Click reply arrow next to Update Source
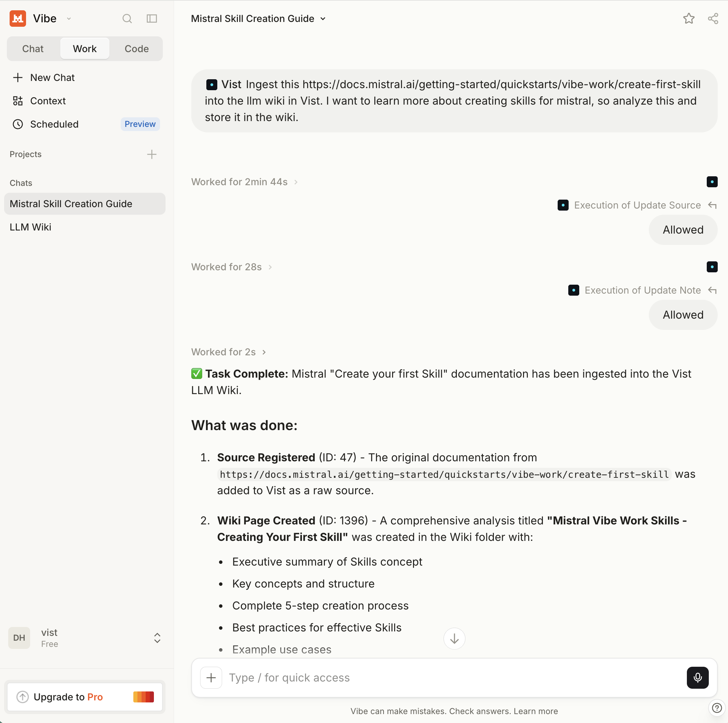This screenshot has width=728, height=723. point(712,205)
